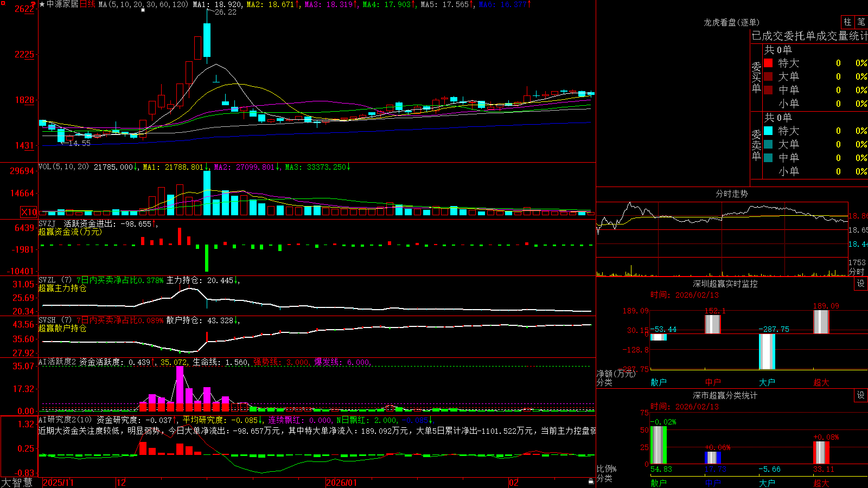Click the star icon before 中源家居
This screenshot has height=488, width=868.
[x=42, y=4]
